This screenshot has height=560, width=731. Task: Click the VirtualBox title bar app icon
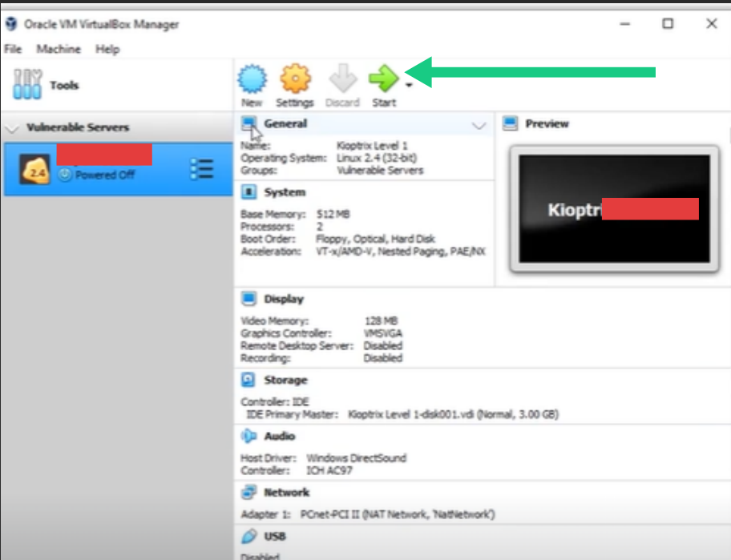(11, 24)
